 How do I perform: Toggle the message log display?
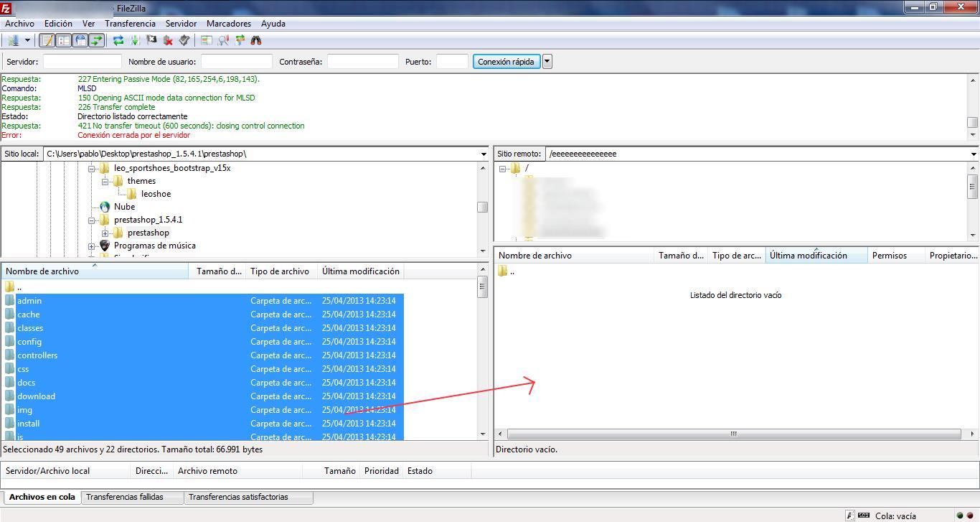coord(47,41)
